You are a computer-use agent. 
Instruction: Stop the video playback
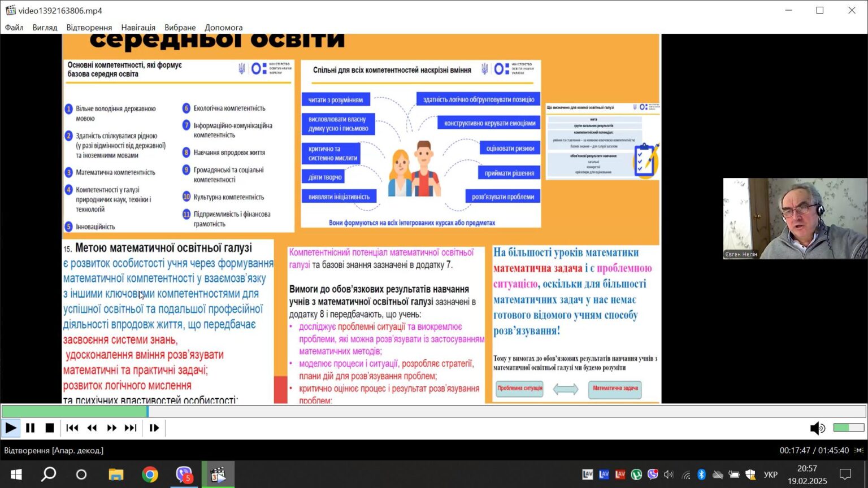point(50,428)
